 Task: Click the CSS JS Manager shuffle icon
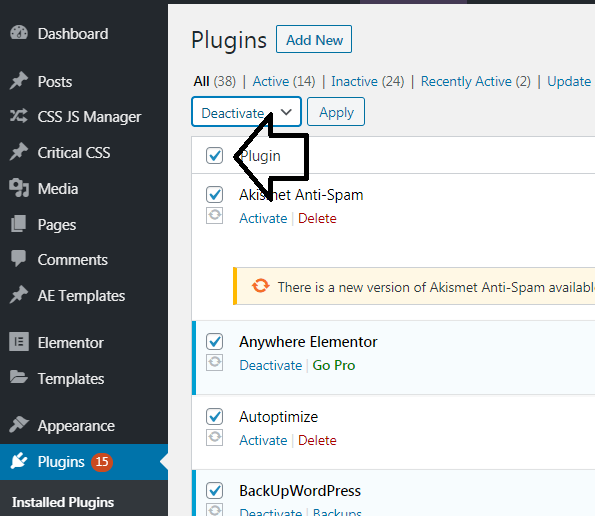click(19, 116)
